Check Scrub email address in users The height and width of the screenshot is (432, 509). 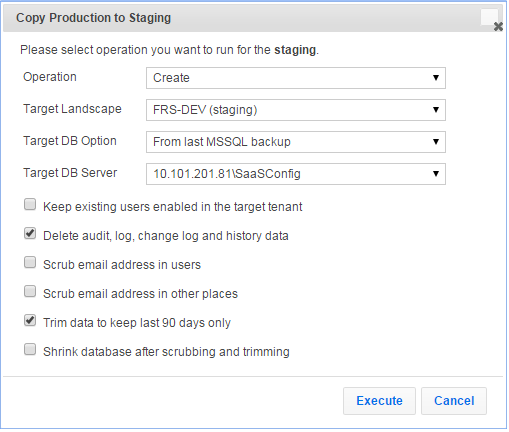pyautogui.click(x=30, y=262)
